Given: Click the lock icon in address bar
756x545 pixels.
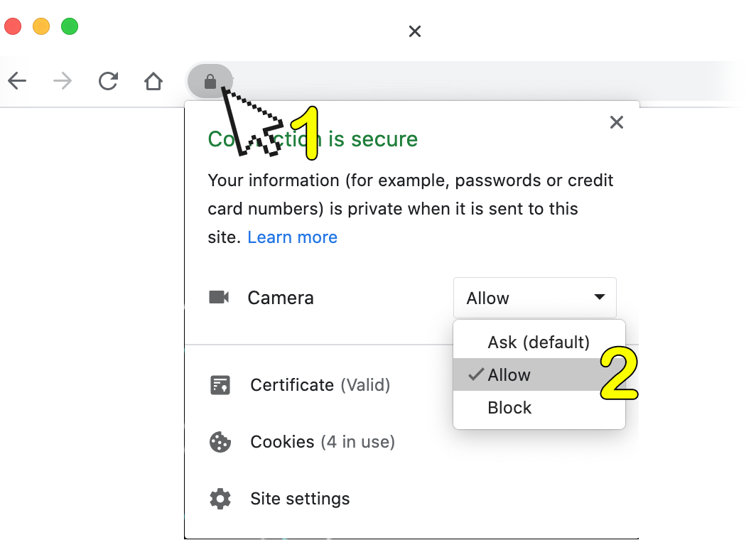Looking at the screenshot, I should [x=210, y=82].
